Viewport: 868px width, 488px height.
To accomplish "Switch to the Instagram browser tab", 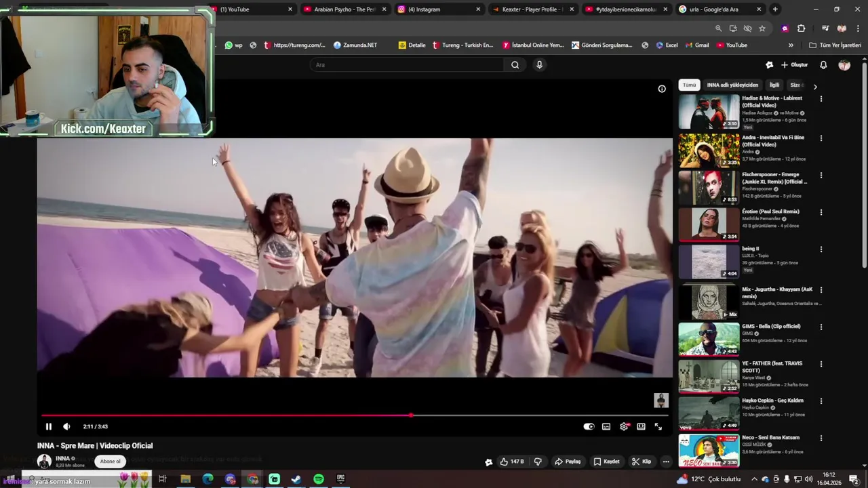I will pos(437,9).
